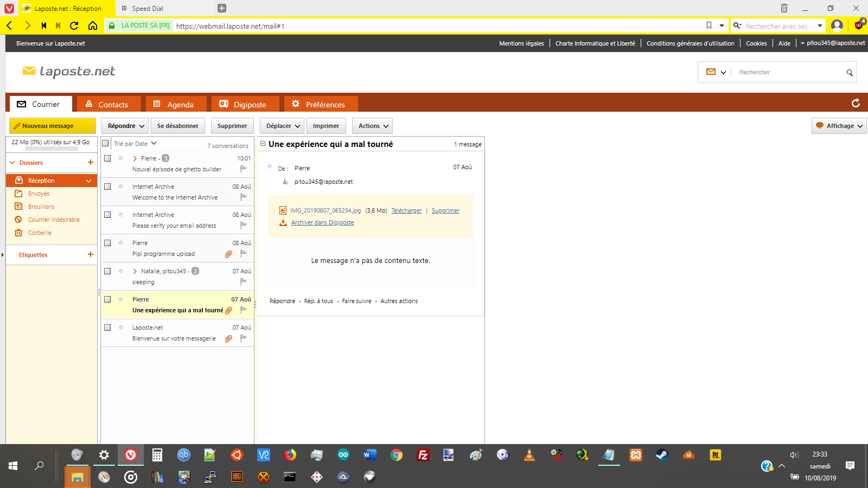Open the calculator from taskbar
This screenshot has height=488, width=868.
coord(157,455)
